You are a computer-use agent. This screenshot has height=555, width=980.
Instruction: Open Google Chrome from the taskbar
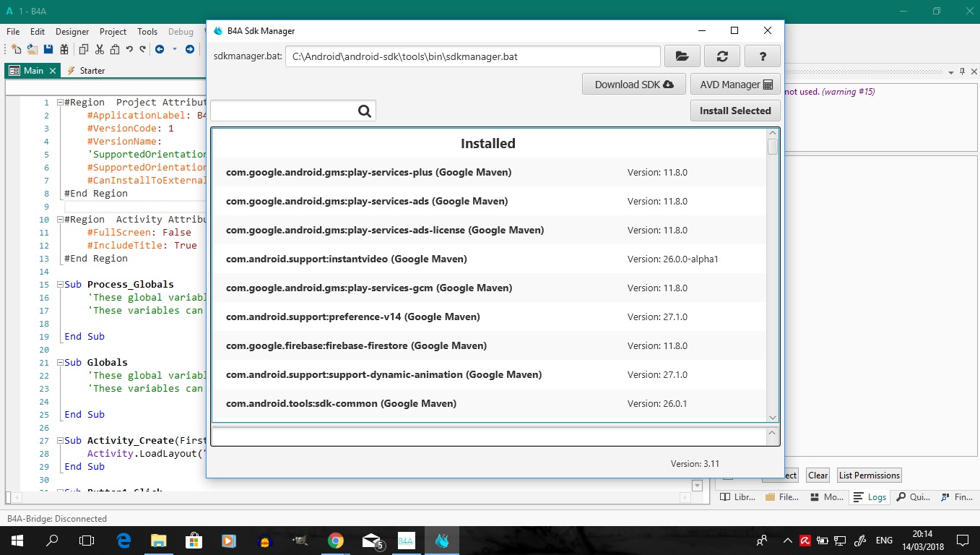[335, 541]
